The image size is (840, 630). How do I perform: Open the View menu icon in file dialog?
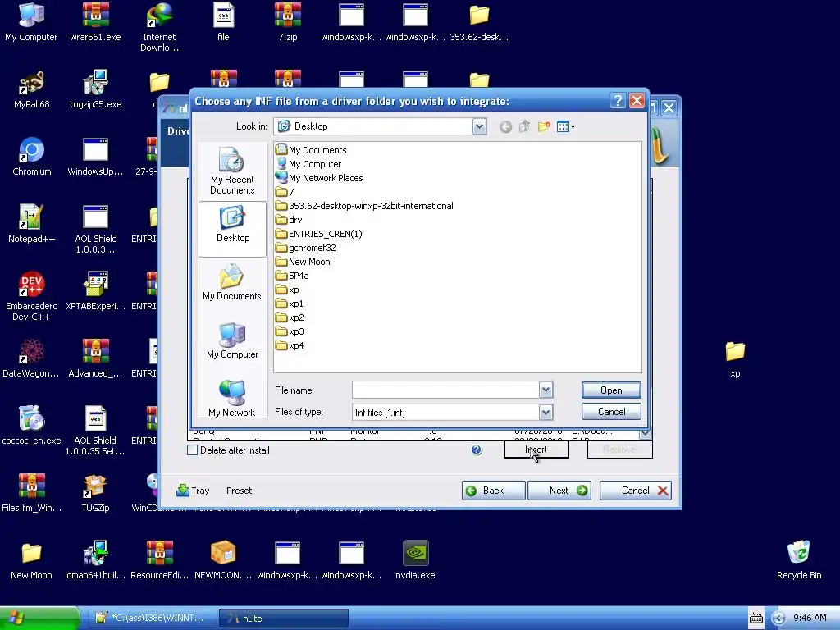(565, 127)
